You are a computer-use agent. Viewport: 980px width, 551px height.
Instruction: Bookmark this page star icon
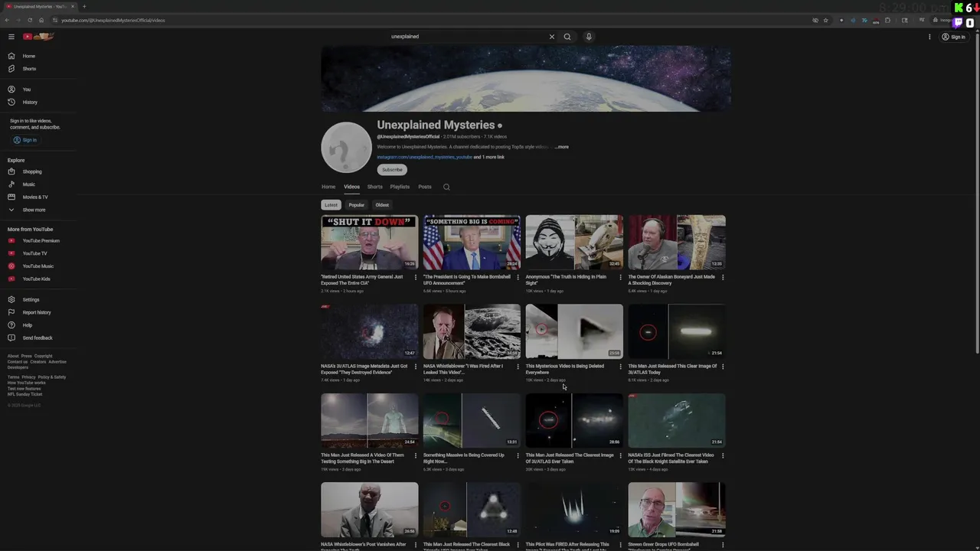tap(825, 21)
